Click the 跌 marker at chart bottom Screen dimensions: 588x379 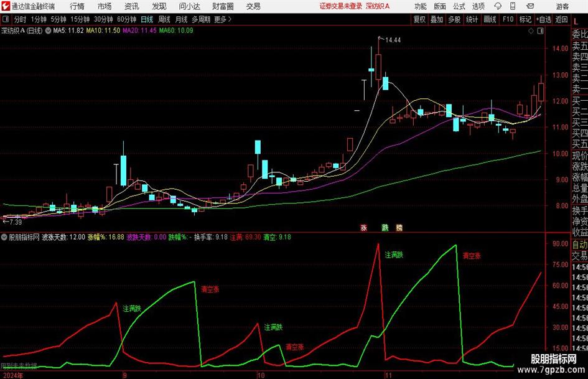pyautogui.click(x=385, y=228)
